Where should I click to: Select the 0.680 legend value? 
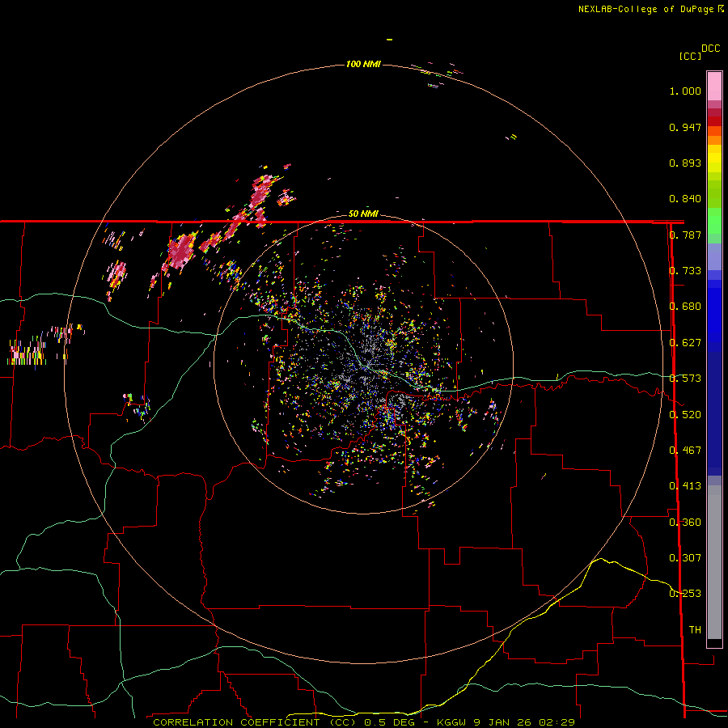coord(685,307)
